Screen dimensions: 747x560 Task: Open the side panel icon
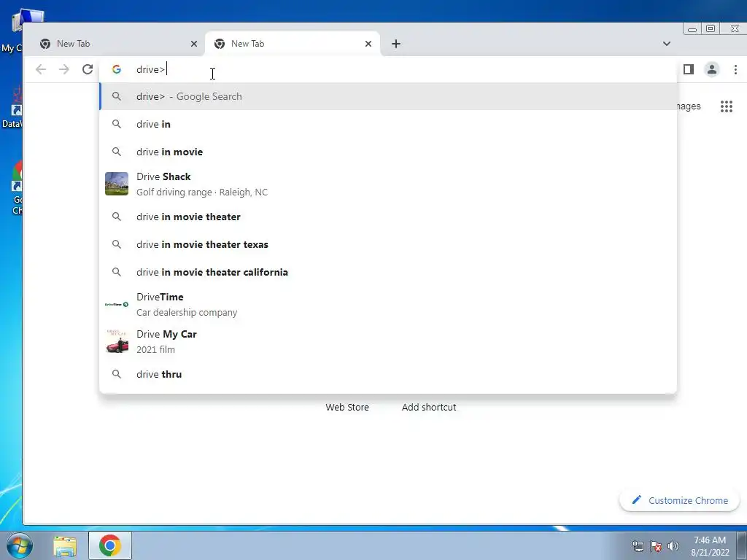pyautogui.click(x=688, y=69)
